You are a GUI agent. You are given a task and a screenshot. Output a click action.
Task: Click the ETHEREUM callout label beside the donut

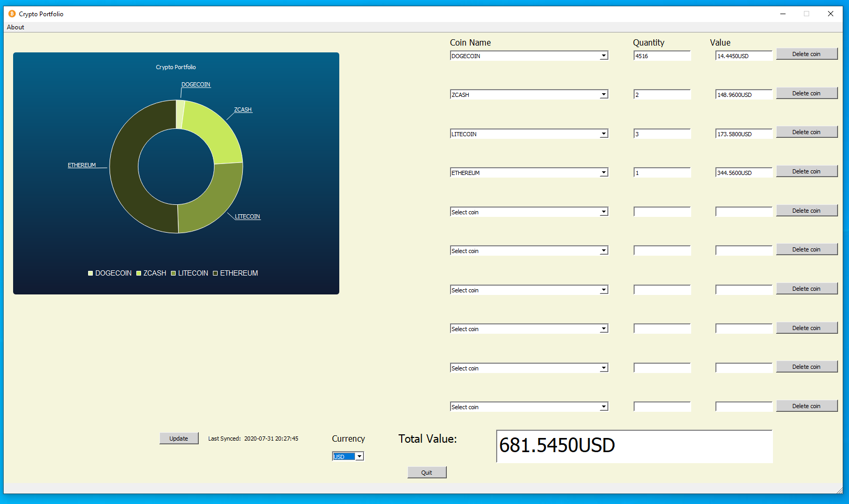(x=82, y=165)
